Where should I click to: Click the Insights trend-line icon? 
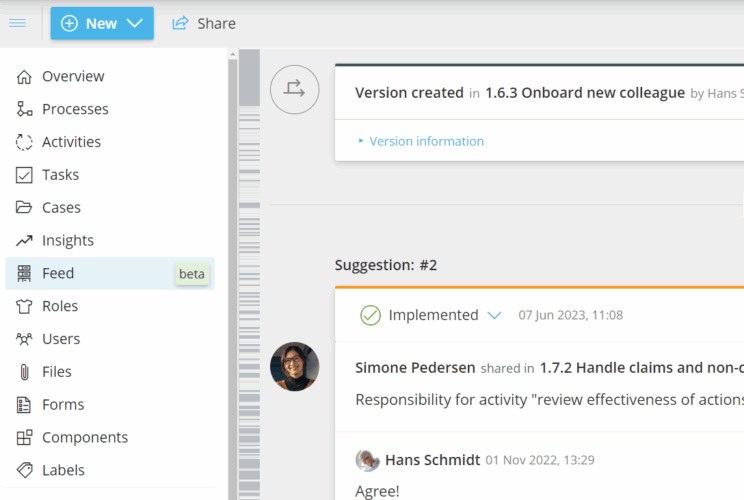[24, 241]
